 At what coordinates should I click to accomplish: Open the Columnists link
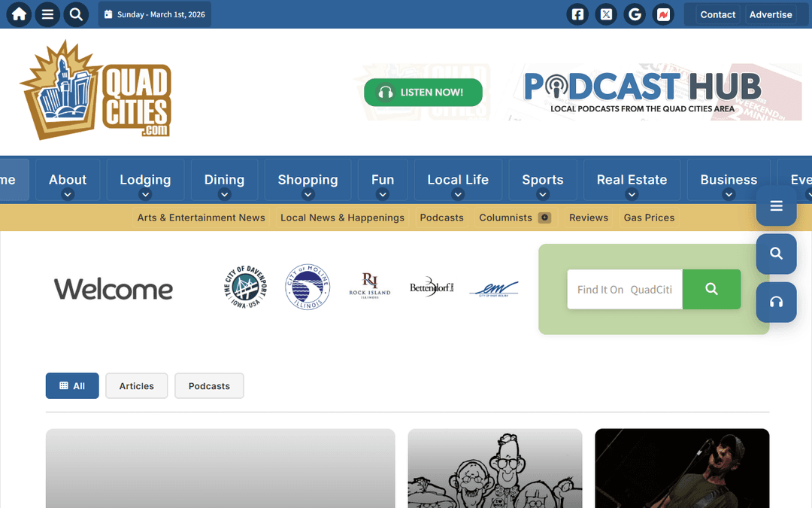505,217
